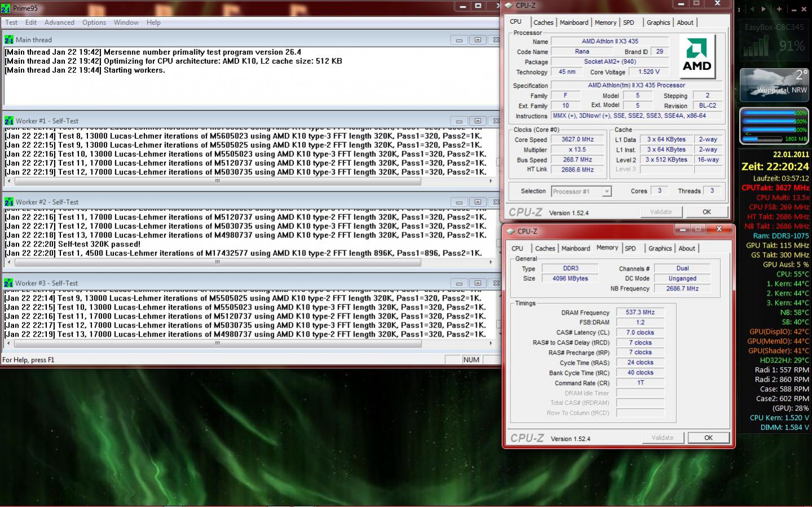This screenshot has width=812, height=507.
Task: Restore the Main thread child window
Action: tap(477, 40)
